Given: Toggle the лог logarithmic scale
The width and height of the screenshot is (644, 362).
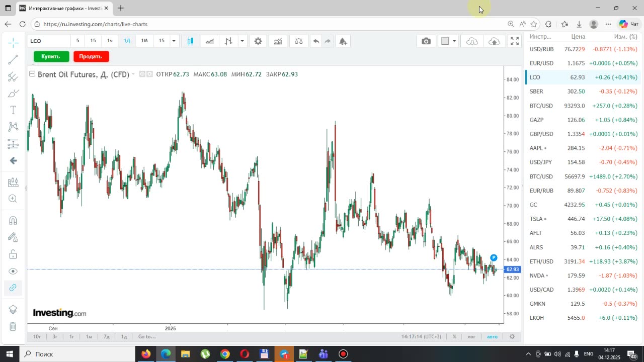Looking at the screenshot, I should coord(471,337).
